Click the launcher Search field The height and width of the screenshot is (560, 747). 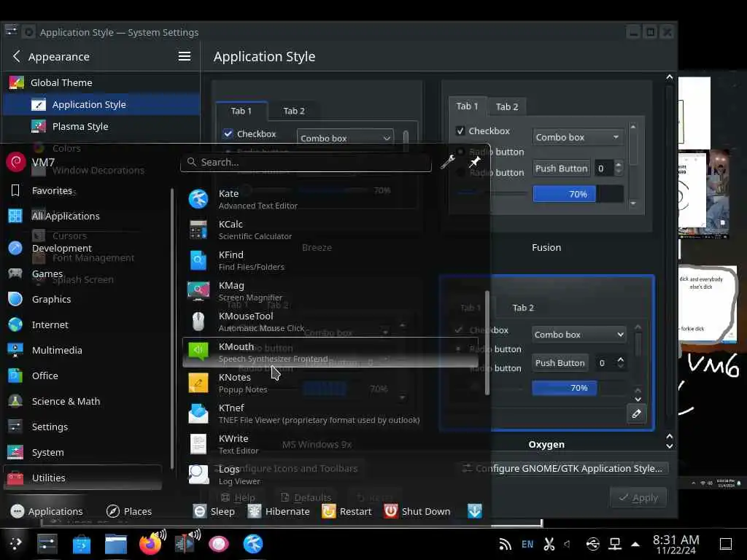click(x=306, y=163)
